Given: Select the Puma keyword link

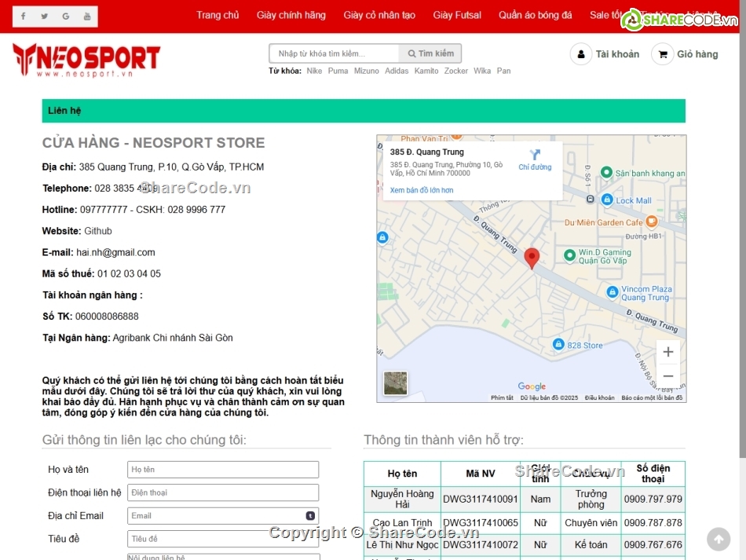Looking at the screenshot, I should [338, 71].
